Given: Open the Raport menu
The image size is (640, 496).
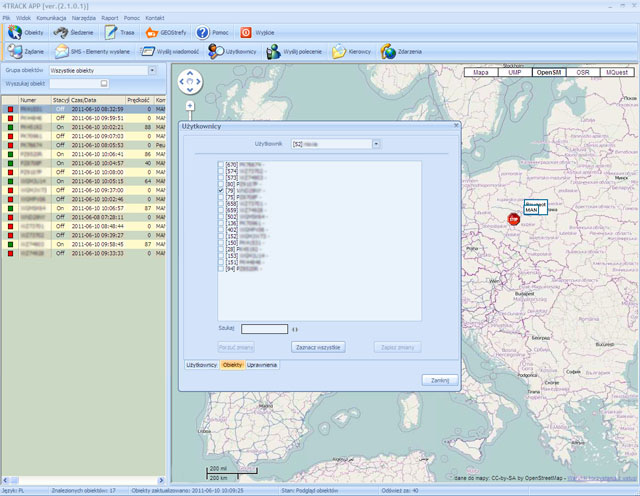Looking at the screenshot, I should coord(110,18).
